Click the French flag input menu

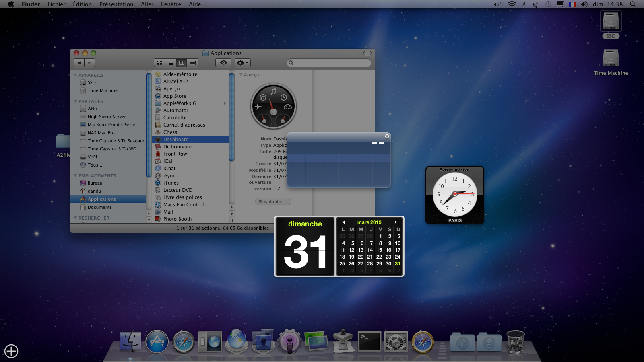tap(572, 4)
